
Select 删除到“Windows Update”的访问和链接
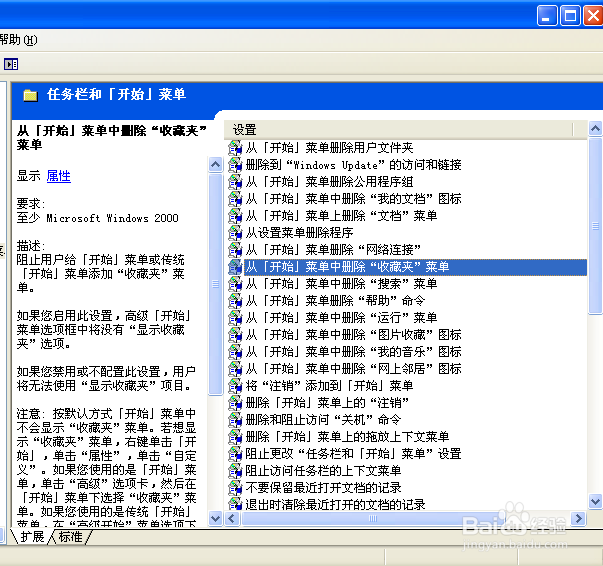pos(353,165)
